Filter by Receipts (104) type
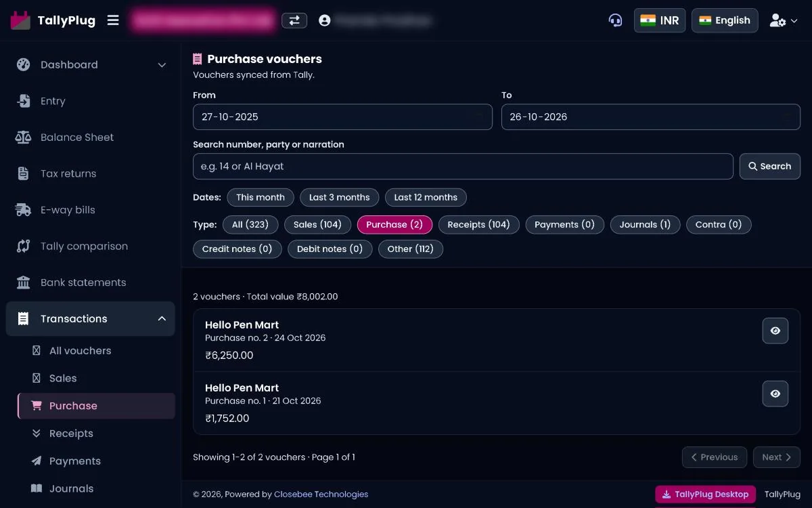812x508 pixels. tap(479, 224)
